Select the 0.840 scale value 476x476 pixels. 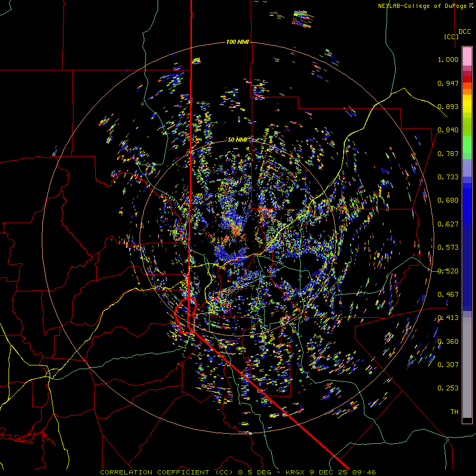448,130
